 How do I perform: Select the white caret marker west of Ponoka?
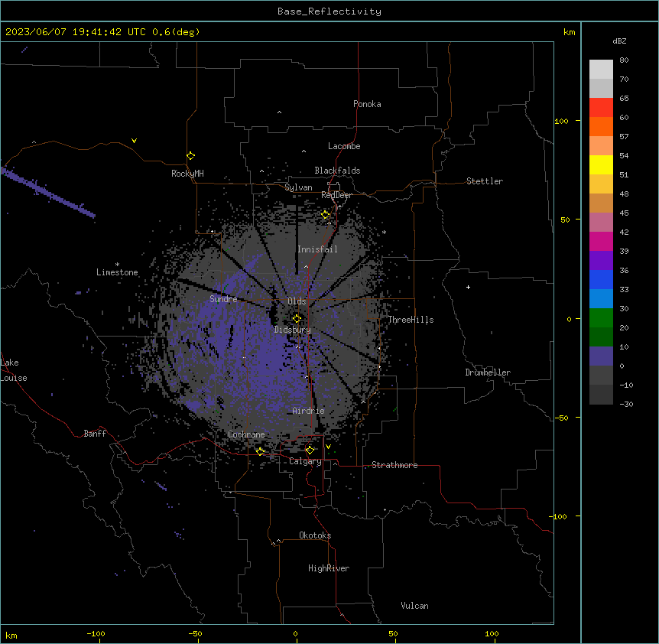(280, 112)
